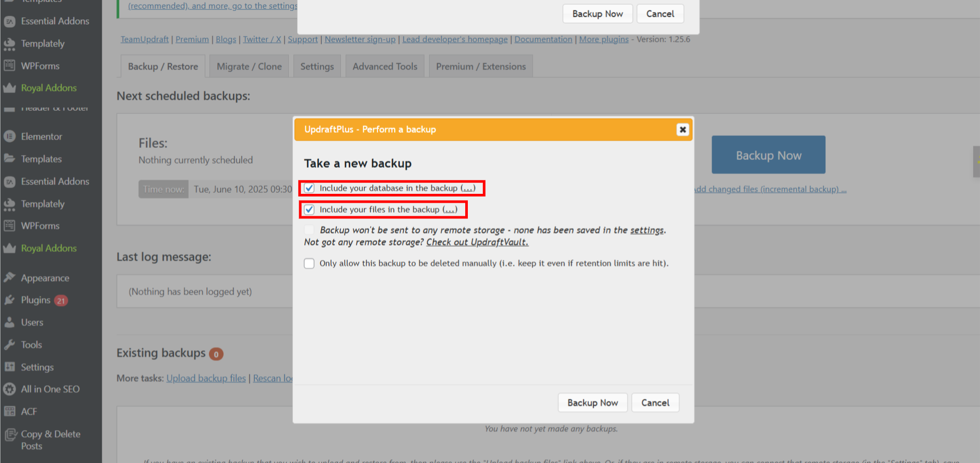Open Add changed files incremental backup link
Image resolution: width=980 pixels, height=463 pixels.
tap(770, 189)
